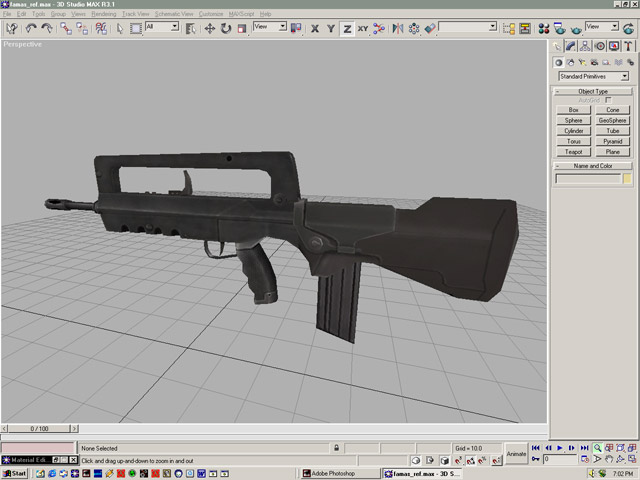The height and width of the screenshot is (480, 640).
Task: Click the Redo arrow icon
Action: pyautogui.click(x=47, y=28)
